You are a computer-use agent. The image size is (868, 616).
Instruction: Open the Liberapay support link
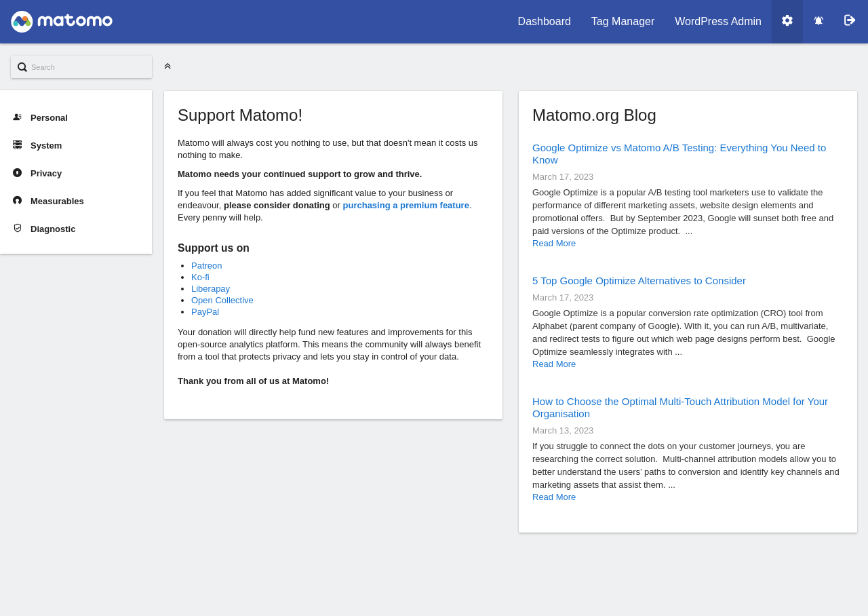210,289
